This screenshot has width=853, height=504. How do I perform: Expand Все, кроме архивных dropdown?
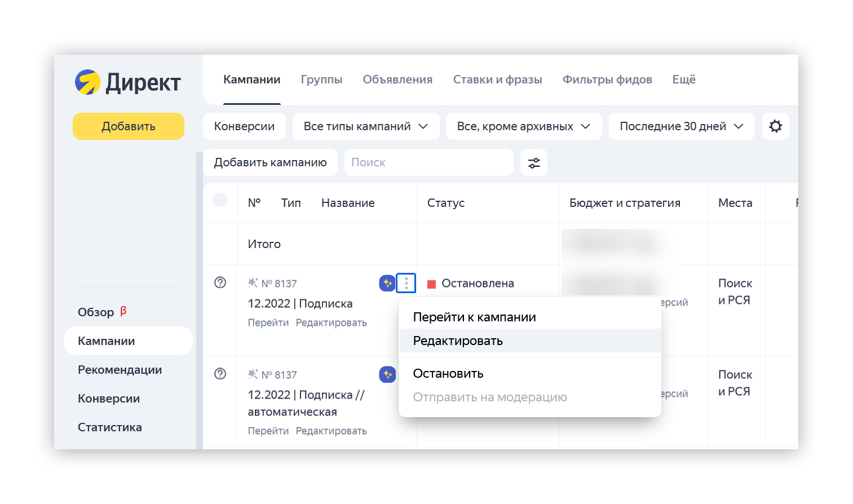coord(524,126)
